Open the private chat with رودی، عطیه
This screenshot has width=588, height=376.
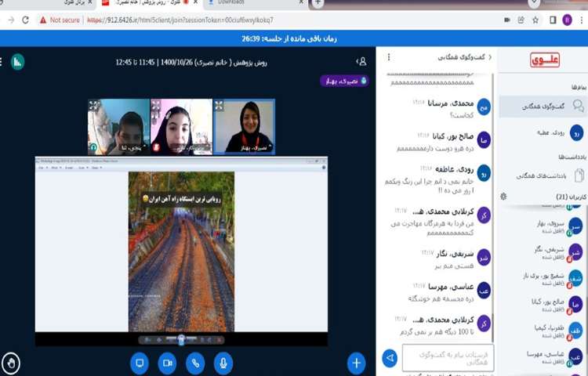543,132
